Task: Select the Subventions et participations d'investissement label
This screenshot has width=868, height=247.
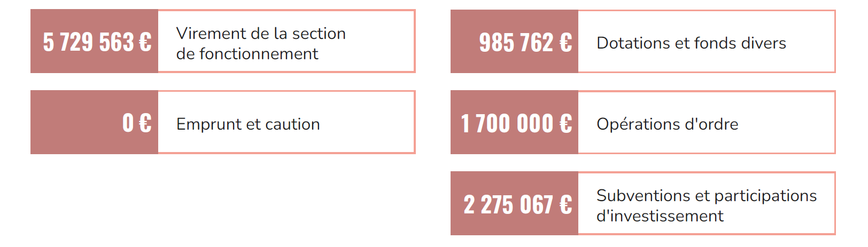Action: click(x=706, y=206)
